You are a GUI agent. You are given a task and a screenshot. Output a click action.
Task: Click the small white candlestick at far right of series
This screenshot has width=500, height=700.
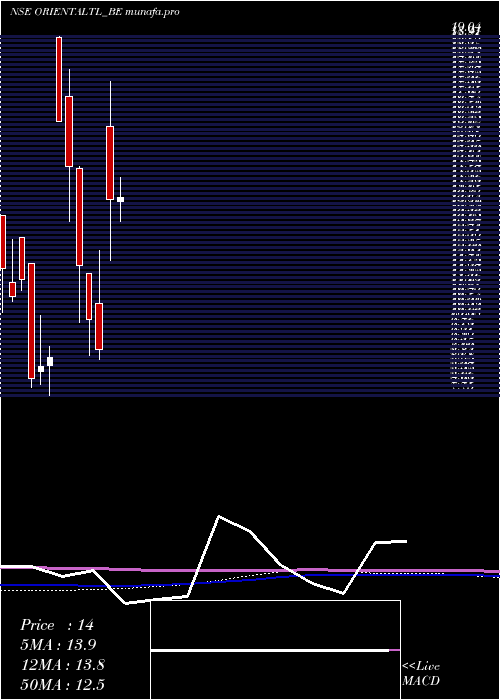(120, 199)
